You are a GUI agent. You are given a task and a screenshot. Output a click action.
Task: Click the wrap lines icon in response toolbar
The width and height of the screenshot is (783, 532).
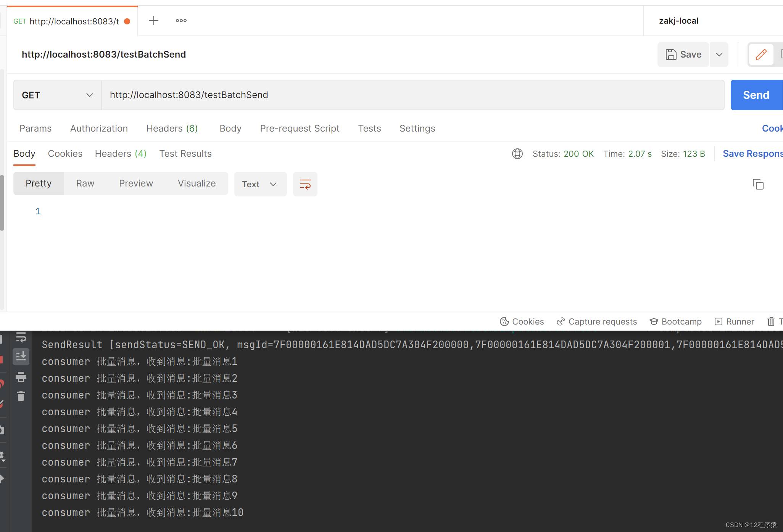pos(305,185)
